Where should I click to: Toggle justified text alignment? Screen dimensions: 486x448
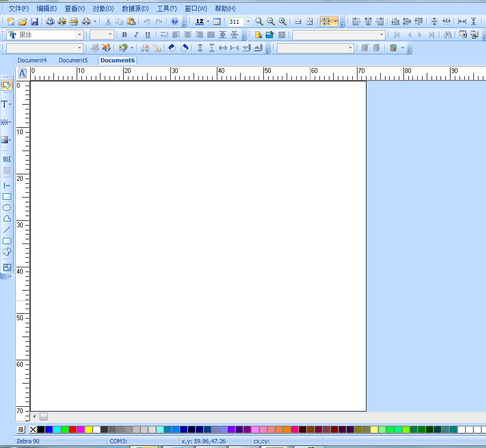click(211, 35)
